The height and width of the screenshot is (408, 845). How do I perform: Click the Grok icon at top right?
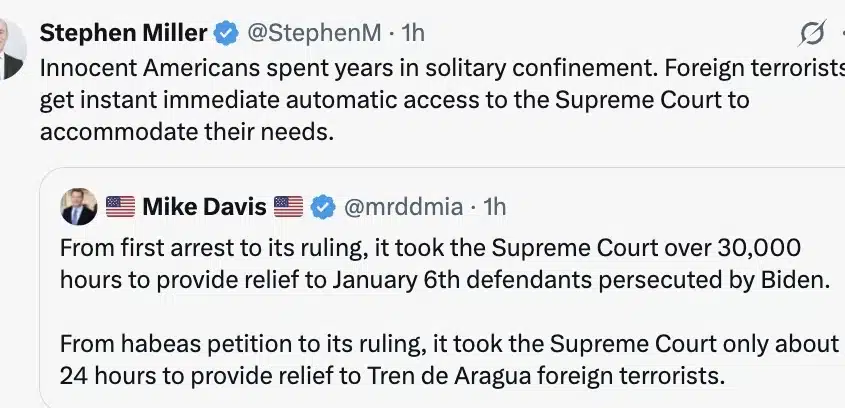pos(812,36)
